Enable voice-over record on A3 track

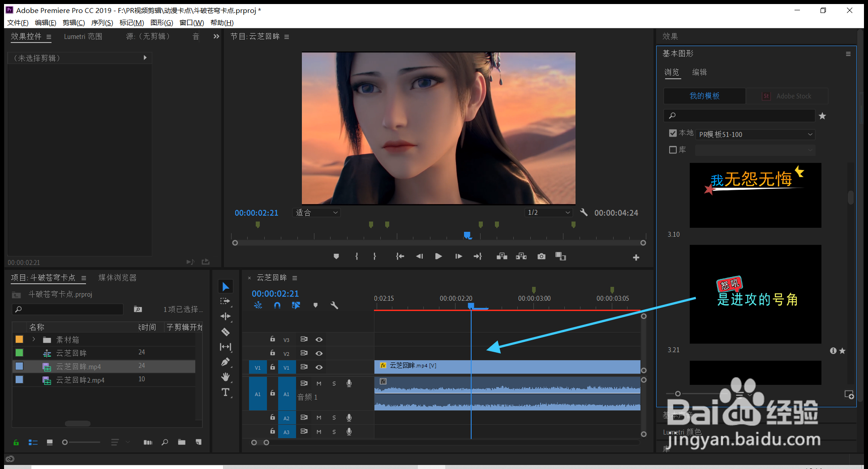click(x=349, y=431)
